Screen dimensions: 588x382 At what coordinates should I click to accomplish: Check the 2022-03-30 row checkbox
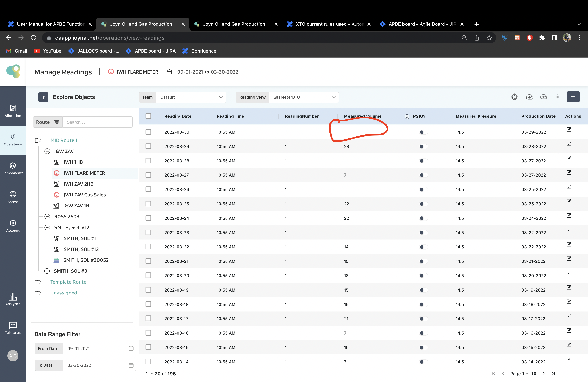coord(148,132)
